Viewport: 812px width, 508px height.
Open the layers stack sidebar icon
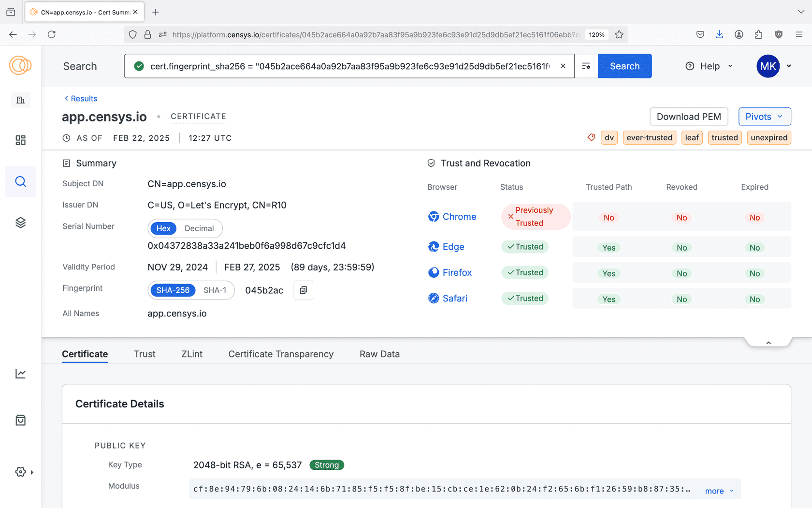pyautogui.click(x=20, y=223)
